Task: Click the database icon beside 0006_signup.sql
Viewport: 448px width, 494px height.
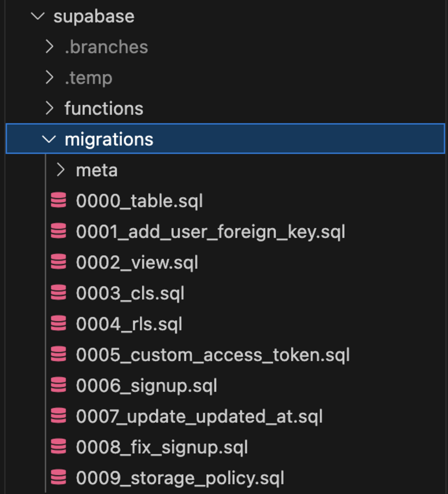Action: pos(59,385)
